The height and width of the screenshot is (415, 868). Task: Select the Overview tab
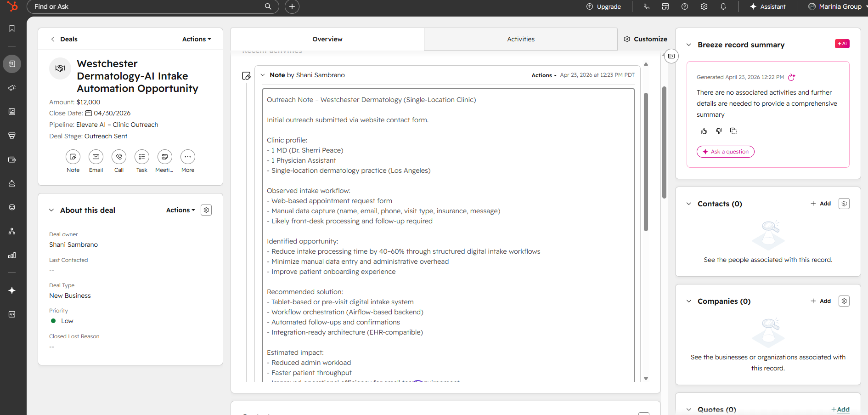(x=327, y=39)
